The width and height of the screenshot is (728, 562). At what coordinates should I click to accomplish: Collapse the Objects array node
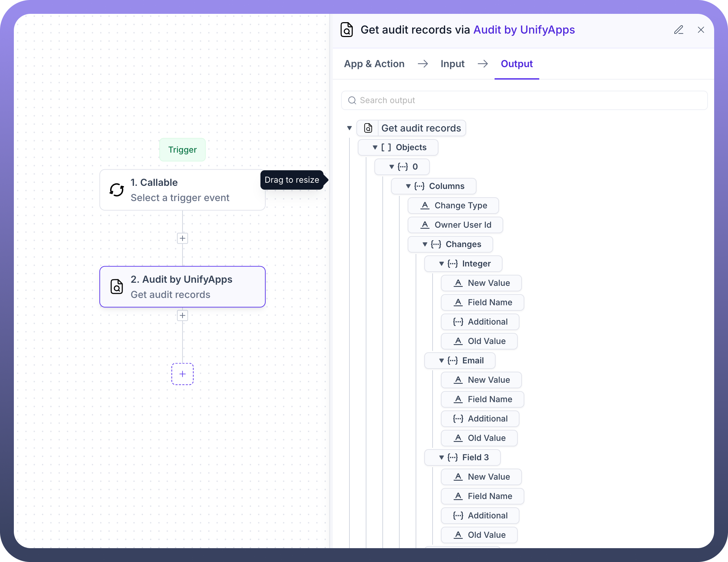coord(375,148)
